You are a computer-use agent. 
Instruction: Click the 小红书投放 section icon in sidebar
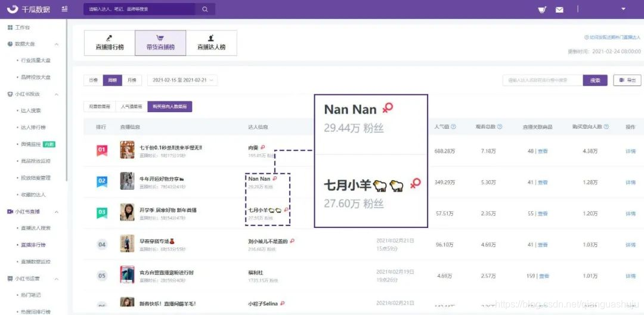pyautogui.click(x=10, y=94)
